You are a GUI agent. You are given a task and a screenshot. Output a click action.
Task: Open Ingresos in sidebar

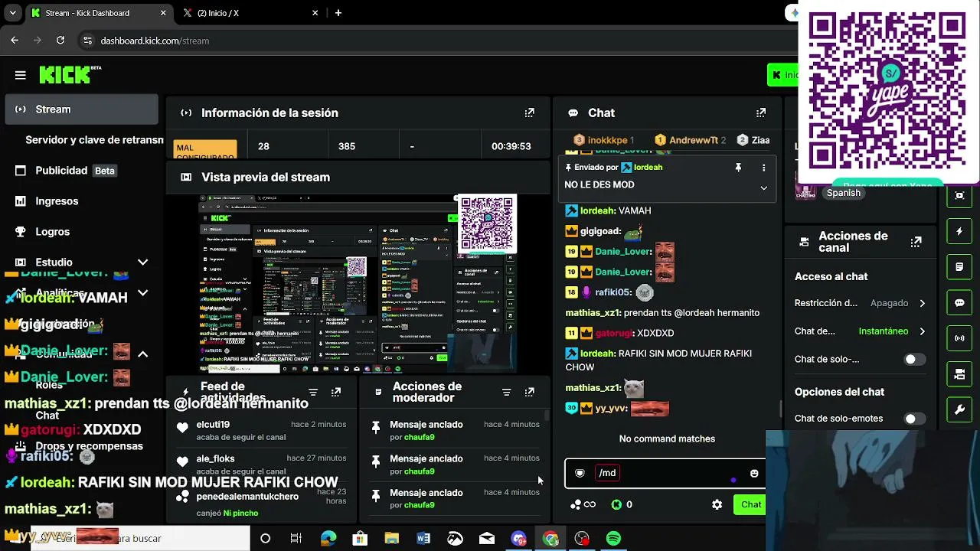[82, 201]
